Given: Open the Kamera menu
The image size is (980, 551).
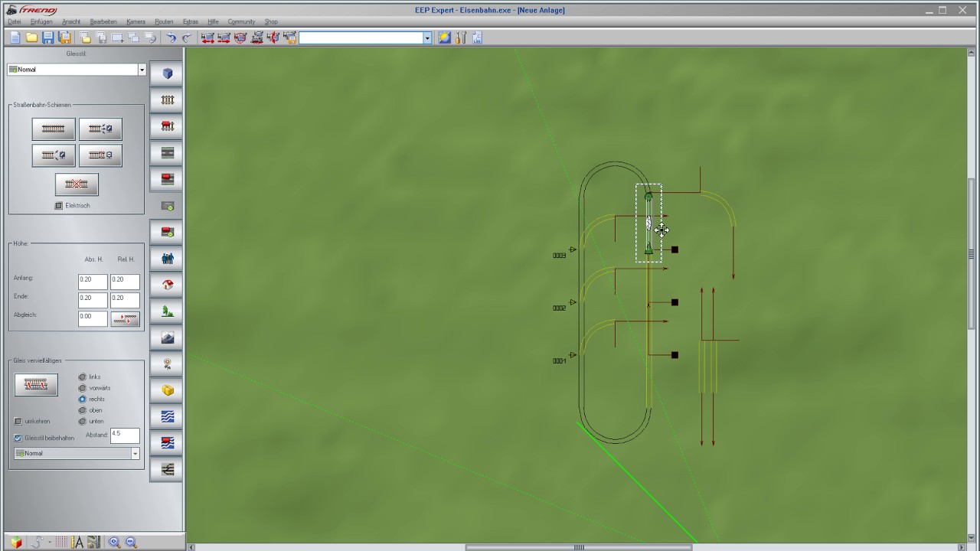Looking at the screenshot, I should (136, 21).
